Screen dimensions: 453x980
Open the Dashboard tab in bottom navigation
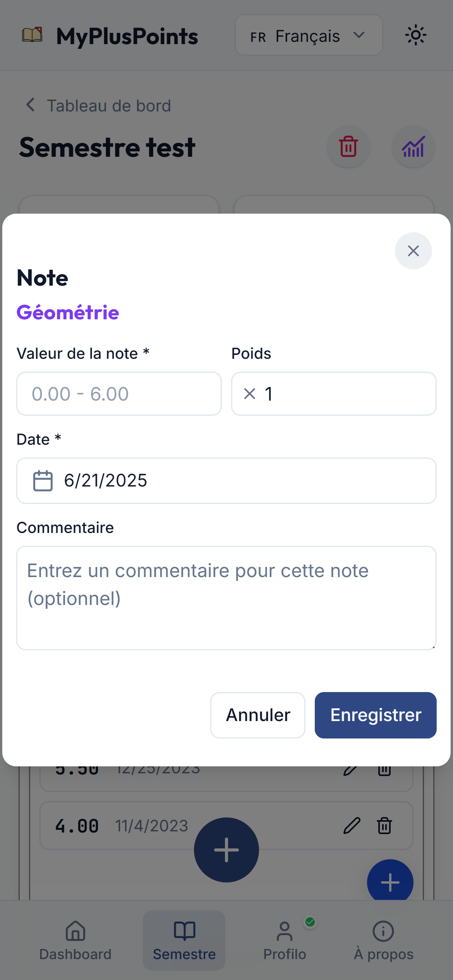pyautogui.click(x=75, y=941)
